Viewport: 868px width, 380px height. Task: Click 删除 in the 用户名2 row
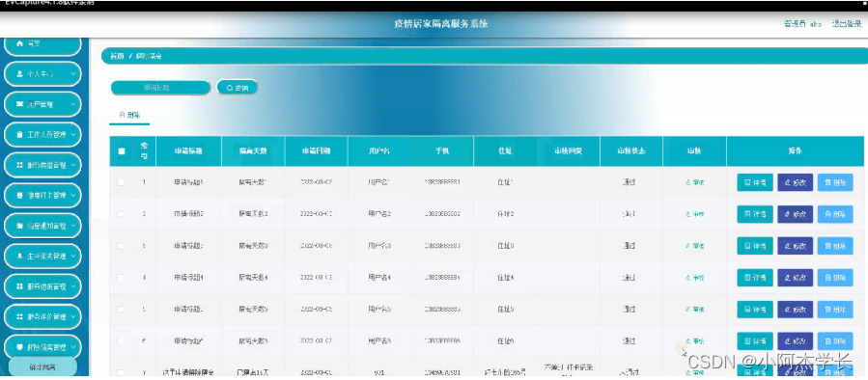tap(835, 214)
